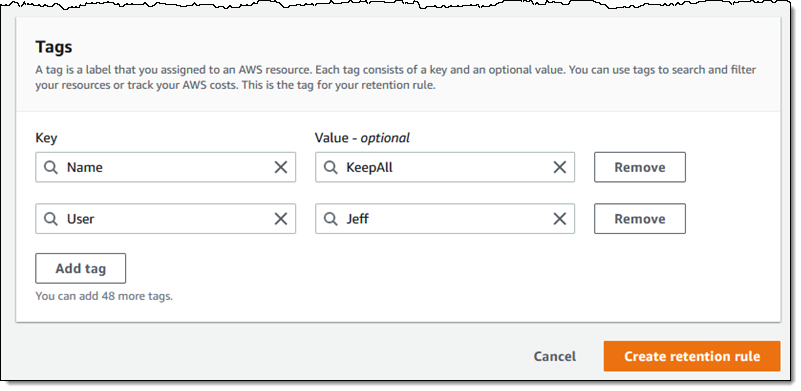Add tag using the Add tag button

80,268
